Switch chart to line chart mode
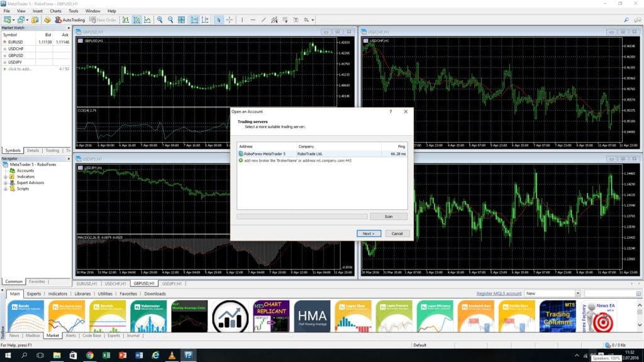Image resolution: width=644 pixels, height=362 pixels. (x=147, y=19)
